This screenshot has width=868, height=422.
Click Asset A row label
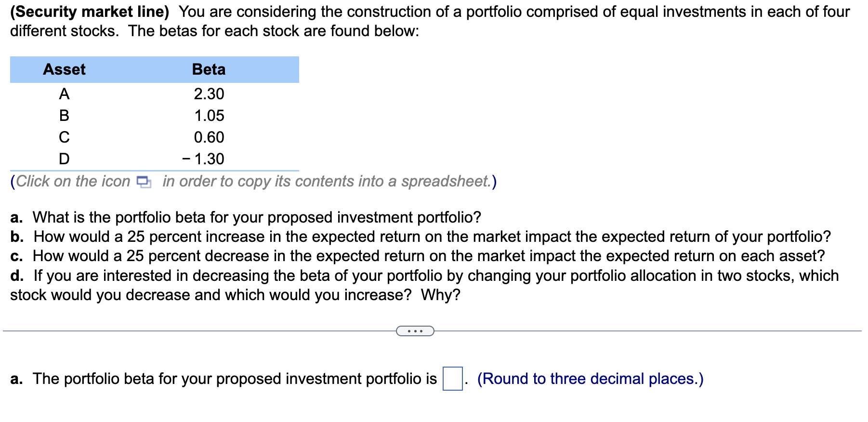(x=64, y=94)
